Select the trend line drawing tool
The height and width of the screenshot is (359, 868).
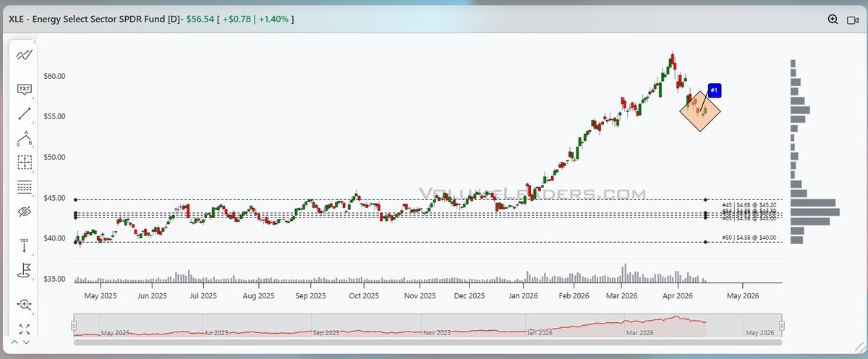coord(25,114)
